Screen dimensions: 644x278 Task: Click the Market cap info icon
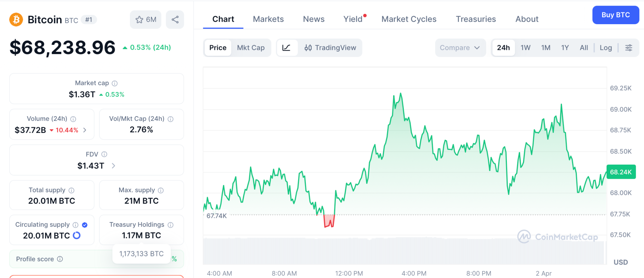click(x=115, y=83)
